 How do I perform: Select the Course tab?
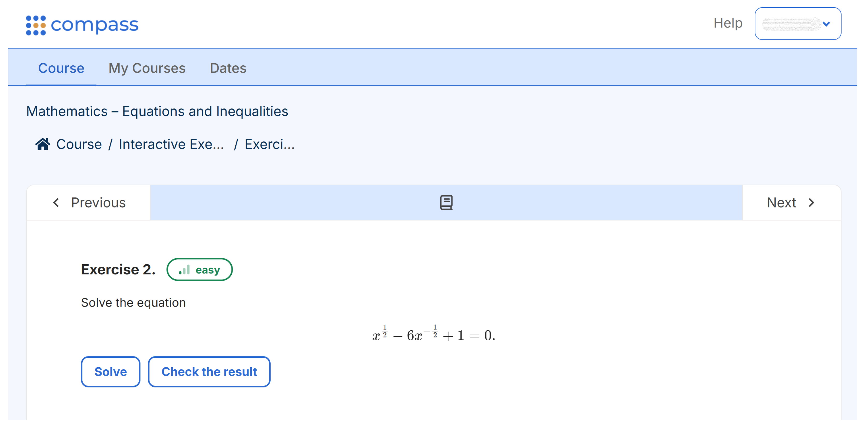coord(61,68)
